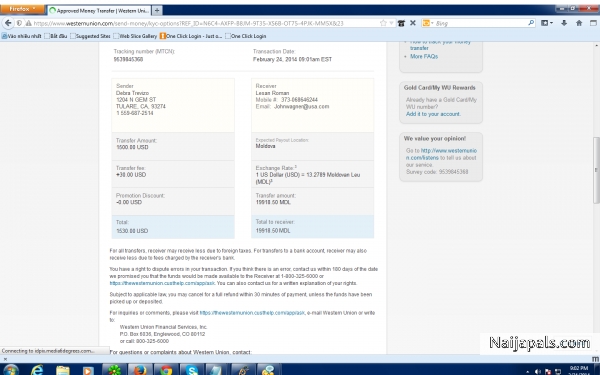Screen dimensions: 600x375
Task: Click the transfer fee +30.00 USD
Action: 131,175
